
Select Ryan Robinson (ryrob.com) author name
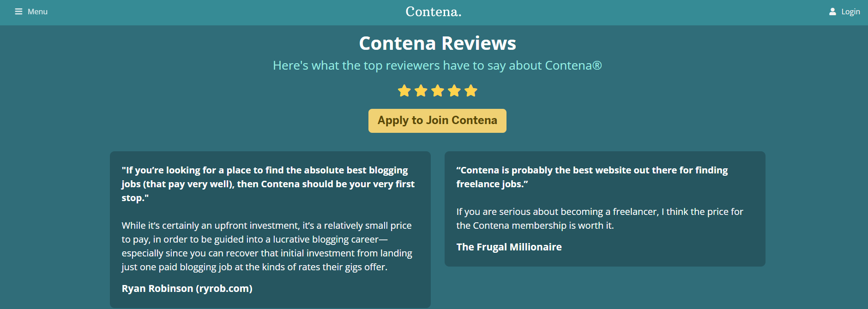pos(187,289)
